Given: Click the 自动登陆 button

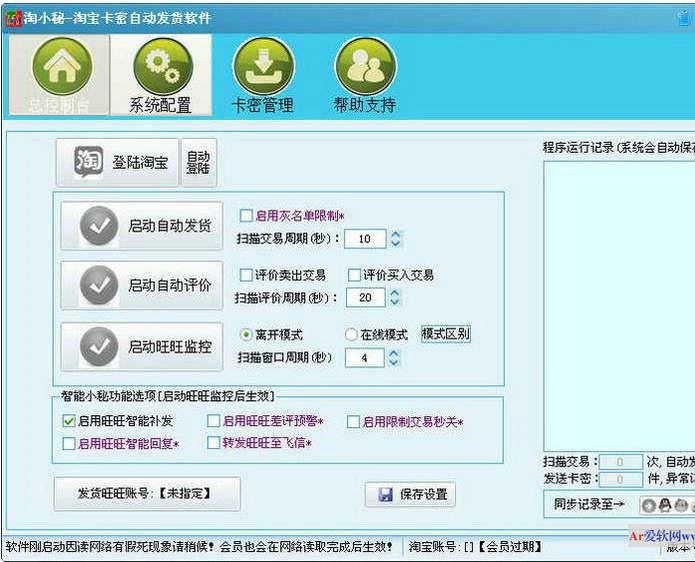Looking at the screenshot, I should tap(198, 162).
